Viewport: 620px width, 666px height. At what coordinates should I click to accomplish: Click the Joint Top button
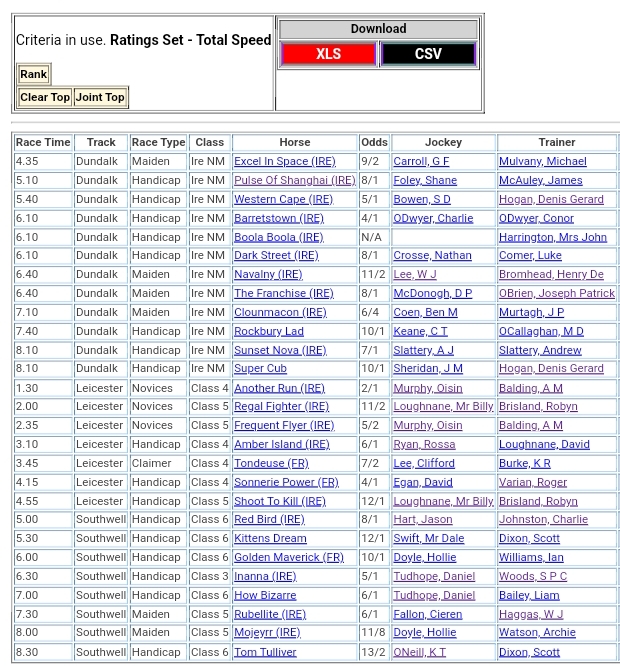[x=100, y=97]
